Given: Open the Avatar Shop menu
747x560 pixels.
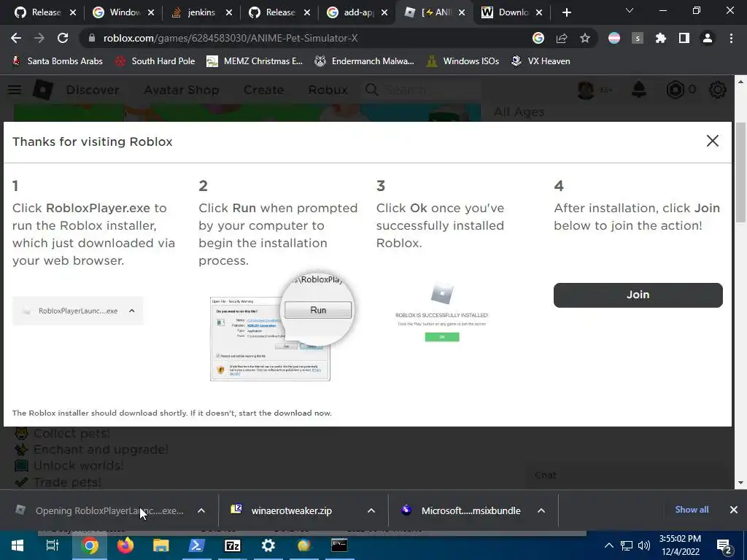Looking at the screenshot, I should [182, 90].
